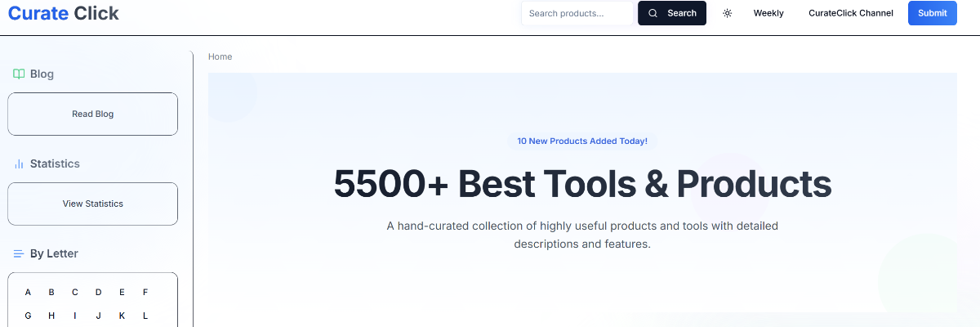Select letter G in By Letter
The width and height of the screenshot is (980, 327).
coord(28,316)
